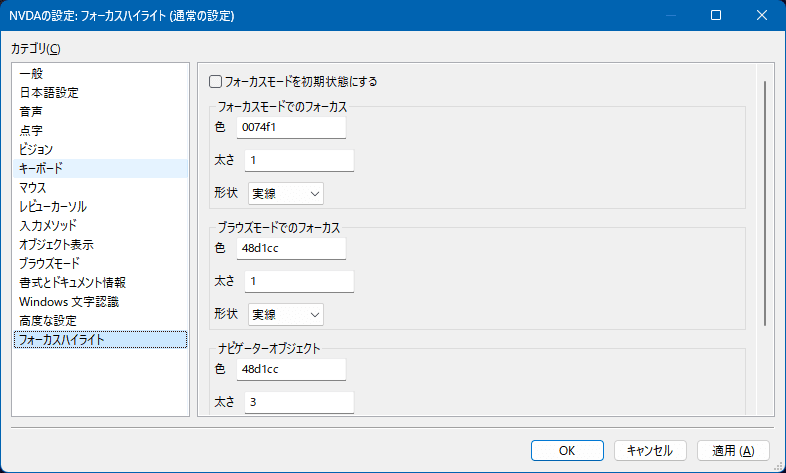Click 太さ field in フォーカスモードでのフォーカス group

tap(299, 160)
